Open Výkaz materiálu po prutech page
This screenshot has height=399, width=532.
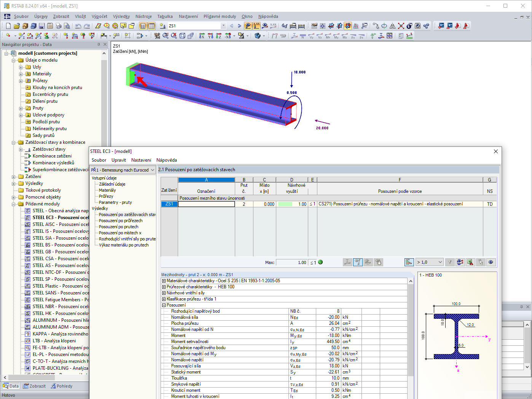point(124,245)
